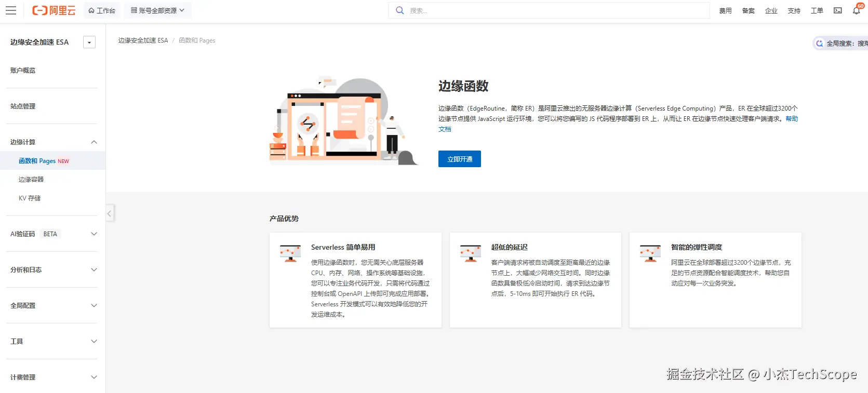Viewport: 868px width, 393px height.
Task: Open the 工单 menu
Action: click(817, 11)
